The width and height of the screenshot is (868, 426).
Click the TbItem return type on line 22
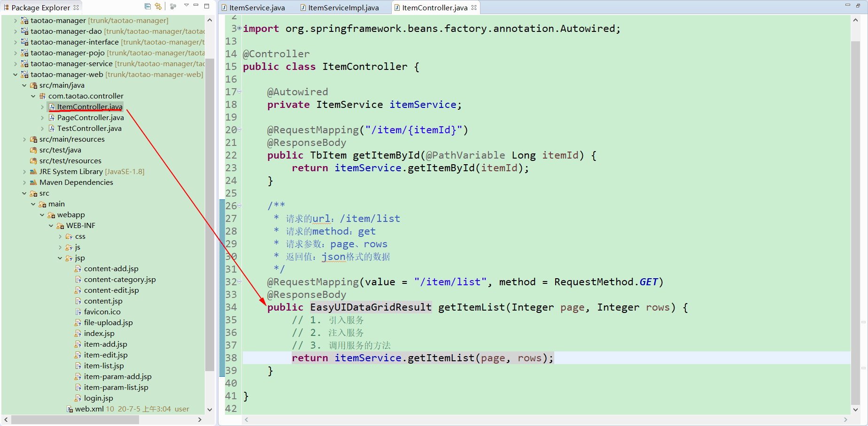coord(328,155)
